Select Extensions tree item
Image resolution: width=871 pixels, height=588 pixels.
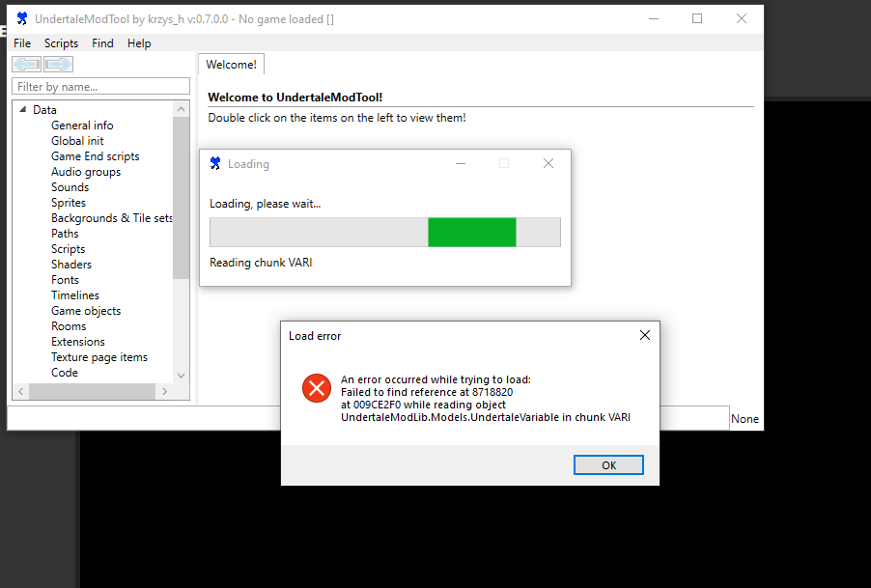click(78, 342)
